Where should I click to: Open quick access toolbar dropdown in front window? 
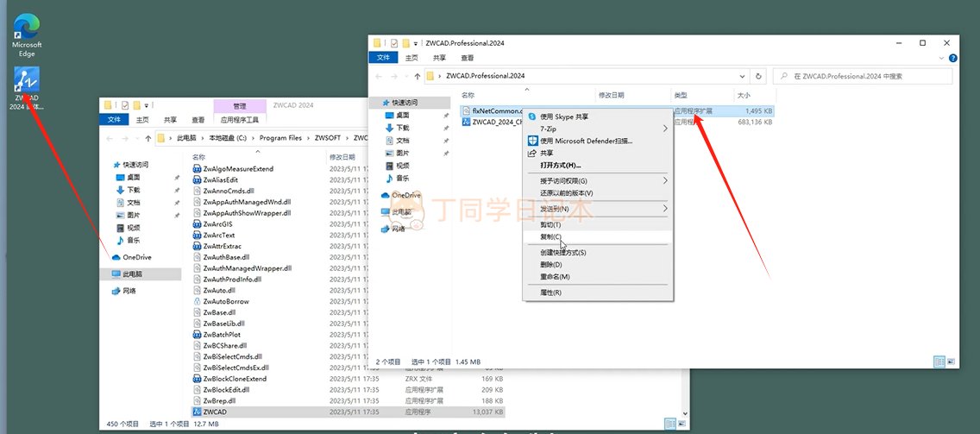pyautogui.click(x=417, y=44)
